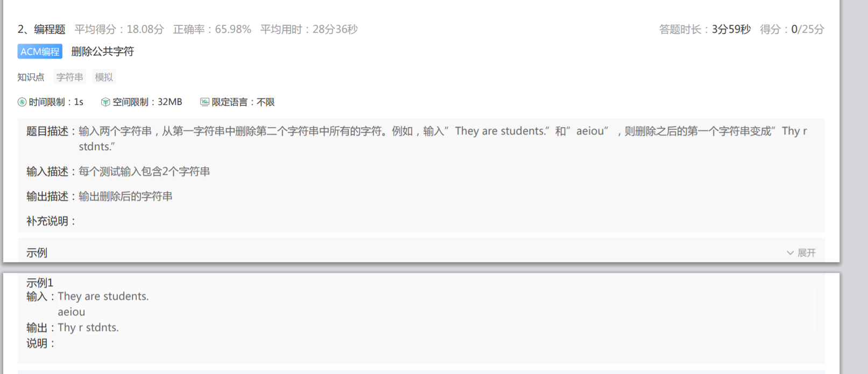Click the 示例1 heading
Image resolution: width=868 pixels, height=374 pixels.
[40, 283]
